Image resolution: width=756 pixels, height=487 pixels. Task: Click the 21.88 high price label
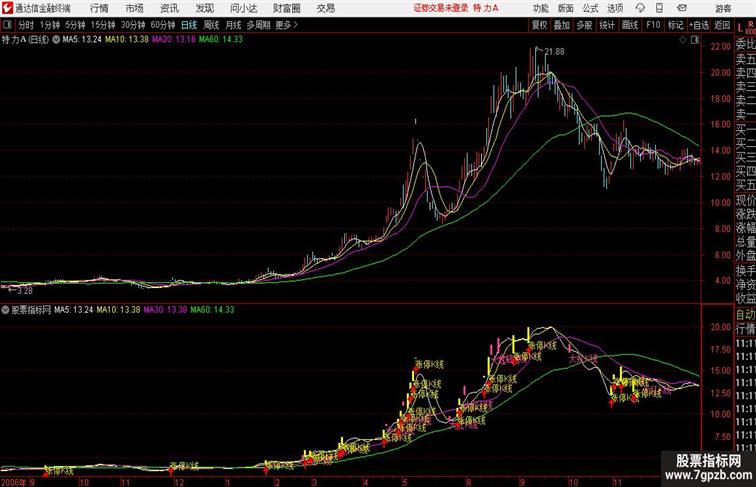coord(554,52)
